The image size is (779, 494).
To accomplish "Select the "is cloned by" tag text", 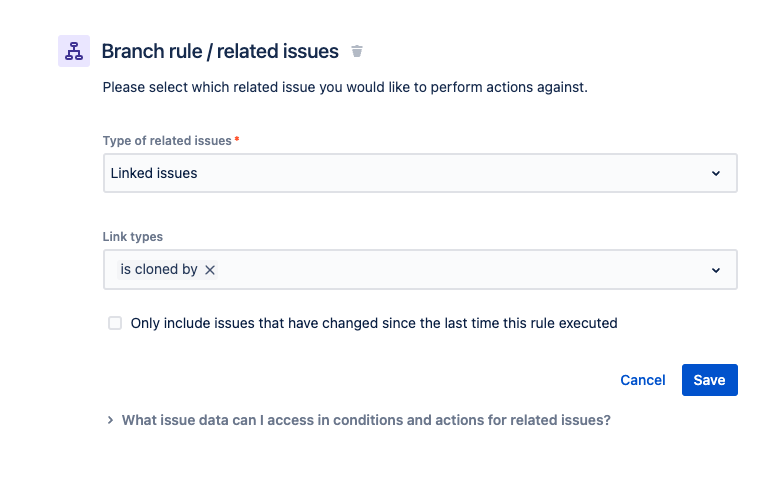I will click(x=159, y=270).
